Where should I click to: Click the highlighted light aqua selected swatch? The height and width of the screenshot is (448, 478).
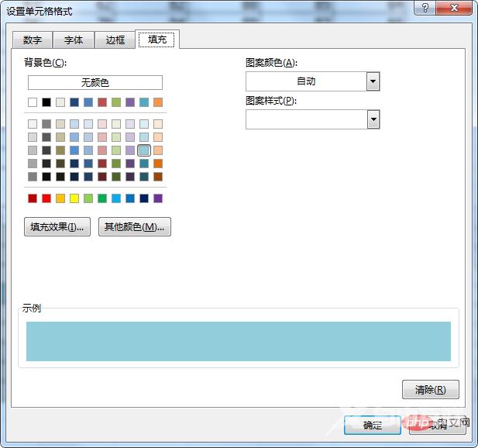144,150
